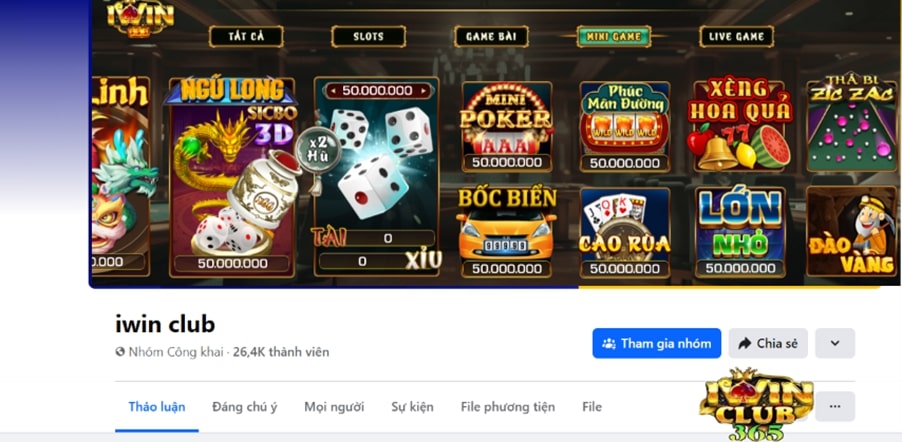Viewport: 902px width, 442px height.
Task: Open the Mini Poker game icon
Action: point(507,127)
